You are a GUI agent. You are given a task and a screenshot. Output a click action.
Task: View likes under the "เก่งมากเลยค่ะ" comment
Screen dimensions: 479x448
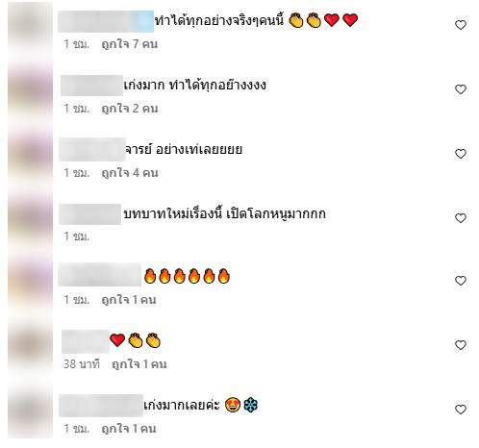129,429
